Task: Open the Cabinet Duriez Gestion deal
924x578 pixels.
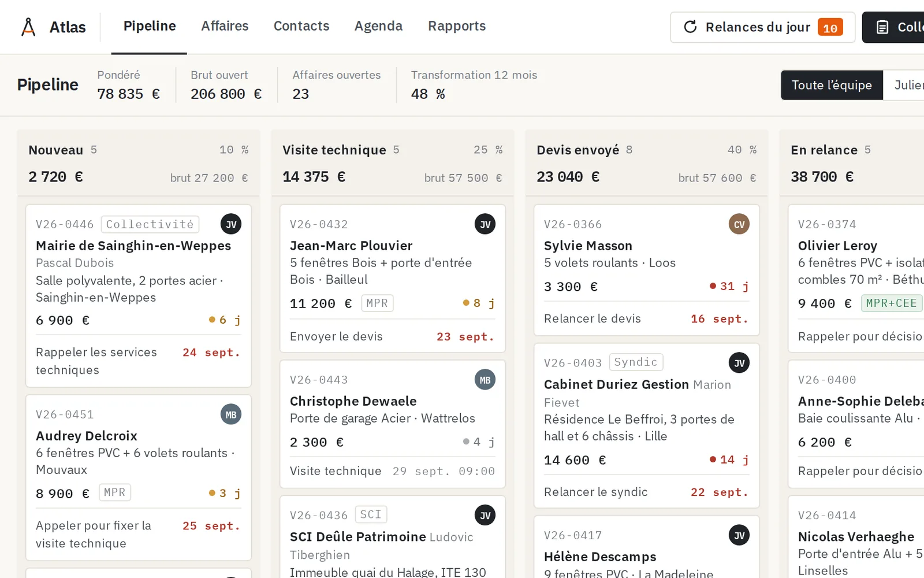Action: pos(647,426)
